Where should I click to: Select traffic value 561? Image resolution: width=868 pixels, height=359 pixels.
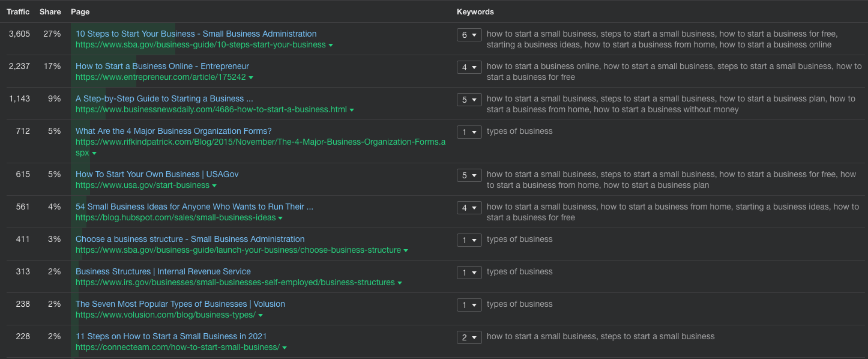tap(23, 207)
